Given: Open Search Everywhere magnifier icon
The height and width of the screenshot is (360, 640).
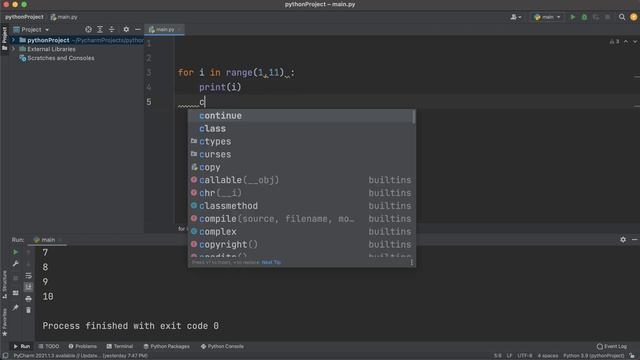Looking at the screenshot, I should [622, 17].
